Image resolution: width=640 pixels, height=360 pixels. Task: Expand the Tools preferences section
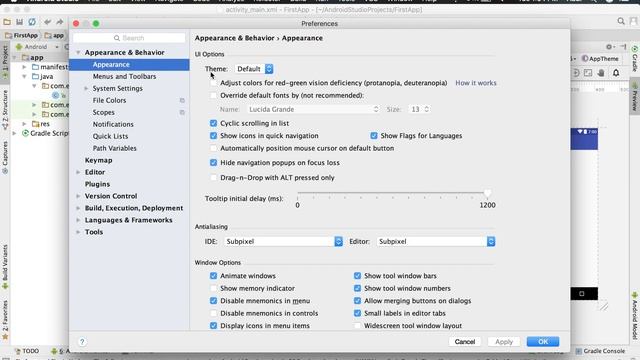coord(78,232)
